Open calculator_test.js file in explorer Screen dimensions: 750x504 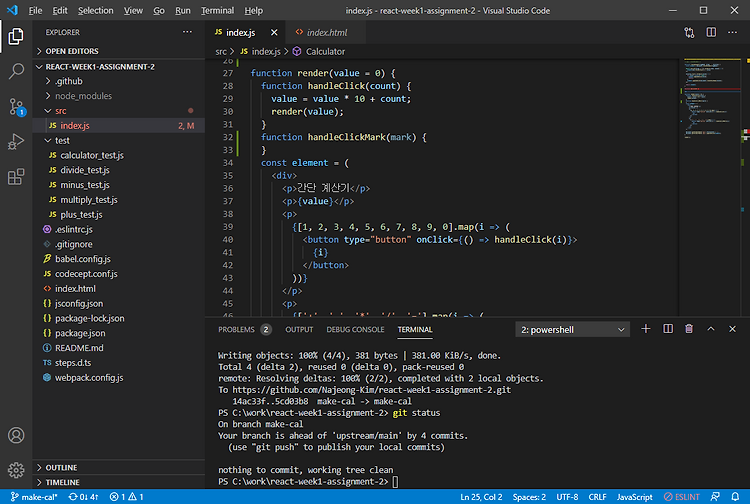click(x=91, y=155)
